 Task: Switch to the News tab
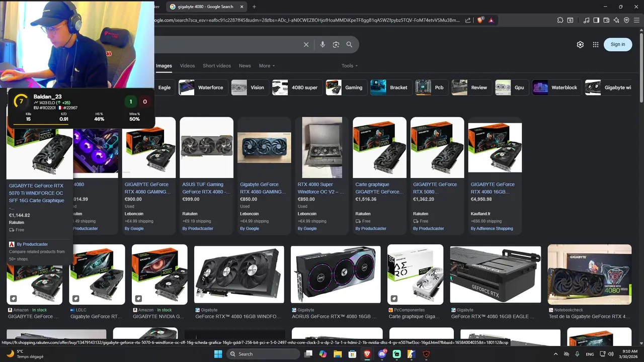(245, 66)
